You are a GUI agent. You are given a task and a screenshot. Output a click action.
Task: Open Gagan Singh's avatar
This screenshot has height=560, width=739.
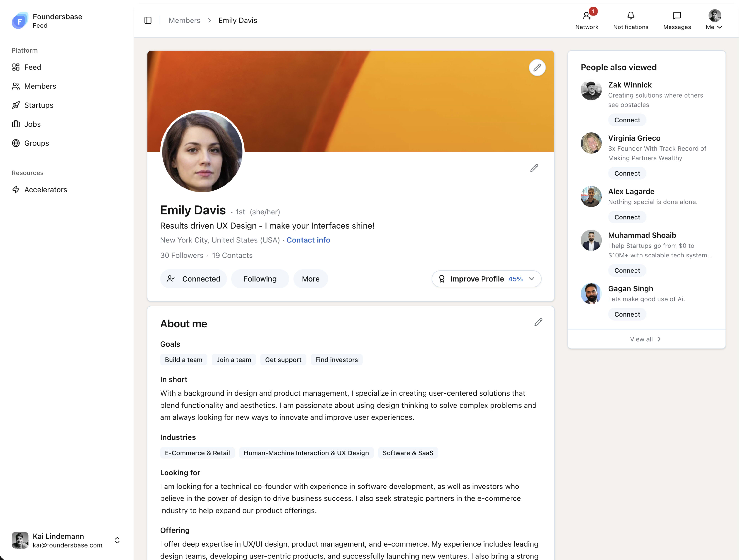[591, 293]
